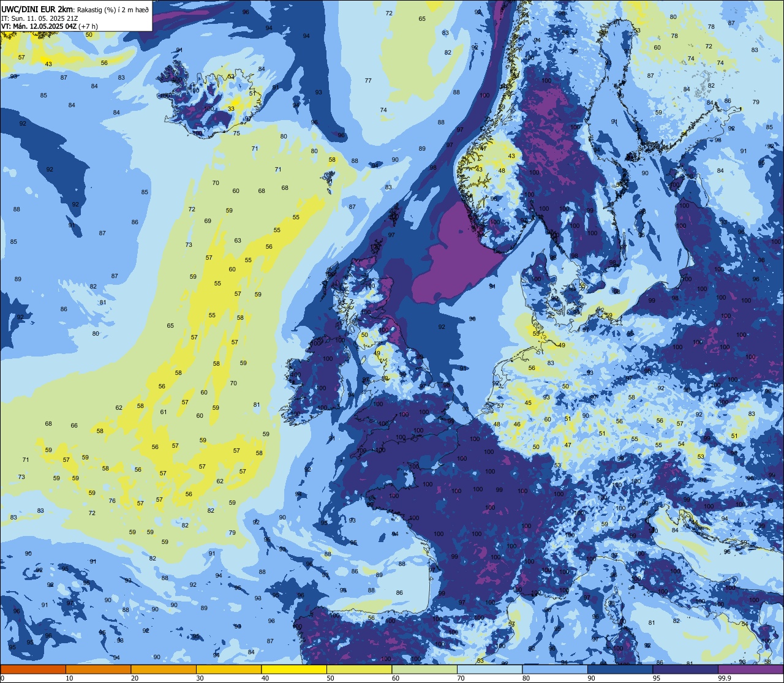Viewport: 784px width, 683px height.
Task: Click the 'Rakastig (%) í 2 m hæð' label
Action: pyautogui.click(x=113, y=10)
